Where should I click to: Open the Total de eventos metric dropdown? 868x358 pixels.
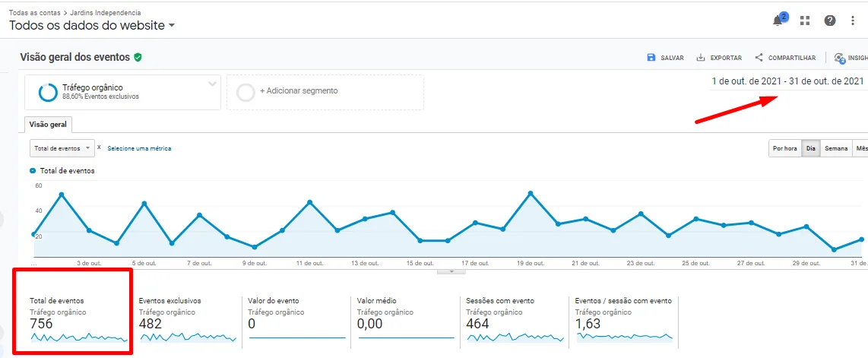tap(62, 148)
